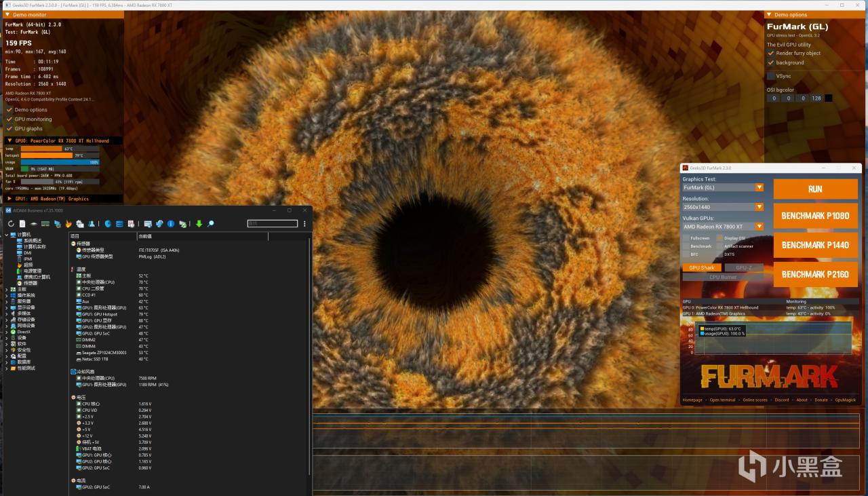Start BENCHMARK P1440
The image size is (868, 496).
(815, 245)
